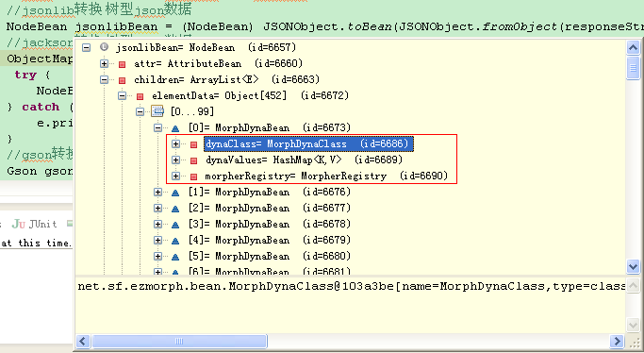Select elementData= Object[452] (id=6672) row
644x353 pixels.
click(250, 95)
